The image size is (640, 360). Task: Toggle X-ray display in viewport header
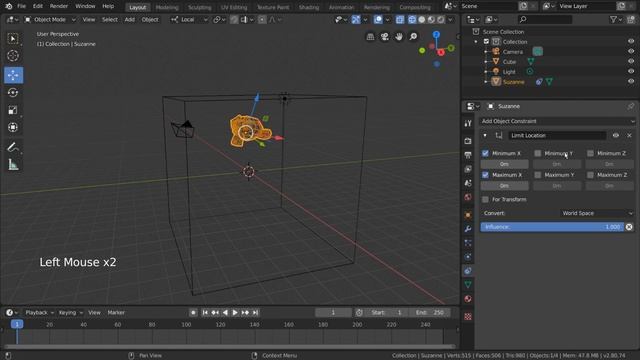[400, 20]
